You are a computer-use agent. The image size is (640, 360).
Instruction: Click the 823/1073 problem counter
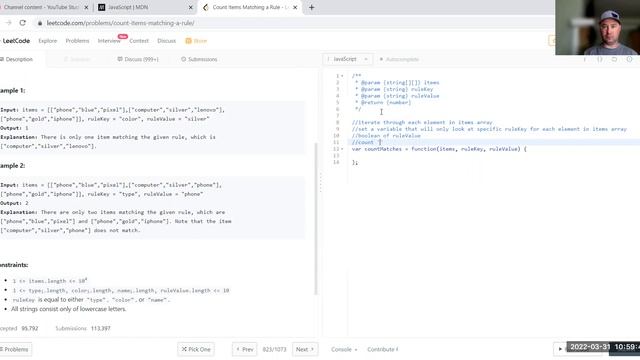274,349
